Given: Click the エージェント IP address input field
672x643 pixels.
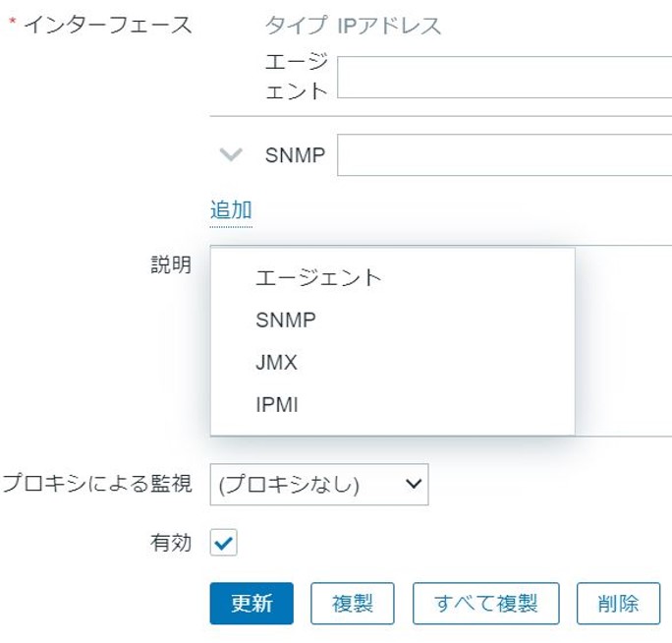Looking at the screenshot, I should pos(504,78).
